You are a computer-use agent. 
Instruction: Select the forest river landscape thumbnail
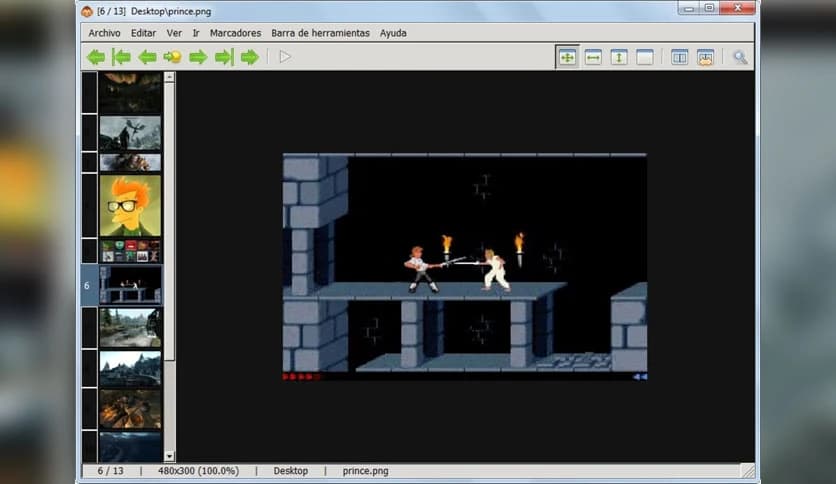tap(130, 327)
